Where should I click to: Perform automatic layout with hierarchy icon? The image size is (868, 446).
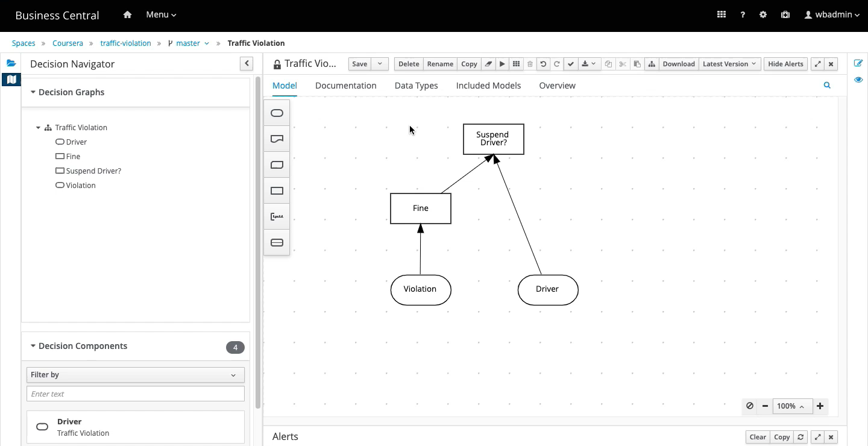(652, 64)
